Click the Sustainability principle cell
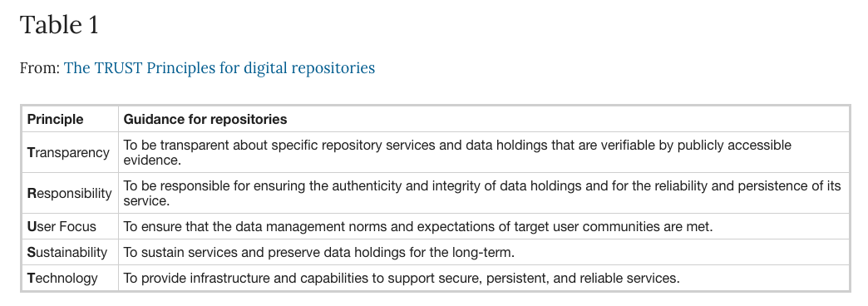This screenshot has height=306, width=868. (x=70, y=252)
